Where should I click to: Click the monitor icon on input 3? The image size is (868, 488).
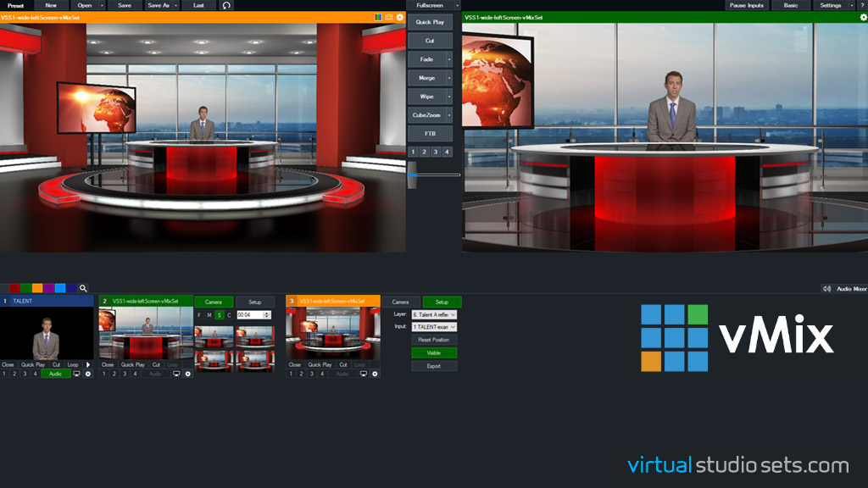364,374
